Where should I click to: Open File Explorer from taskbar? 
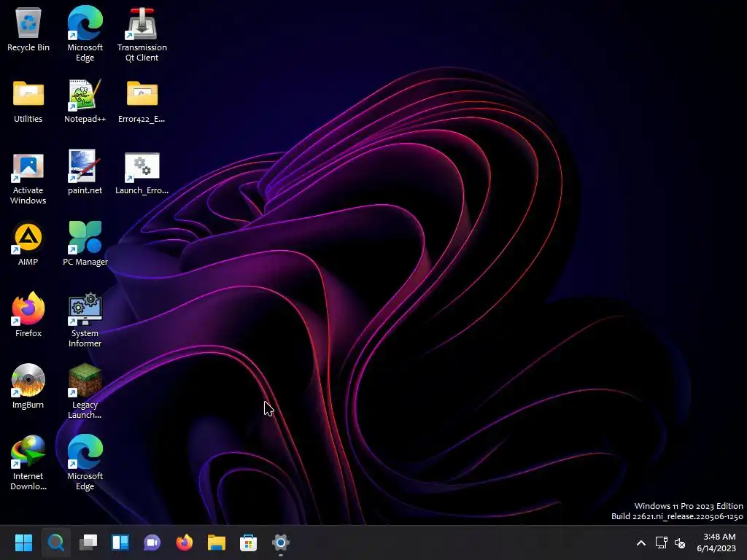216,542
